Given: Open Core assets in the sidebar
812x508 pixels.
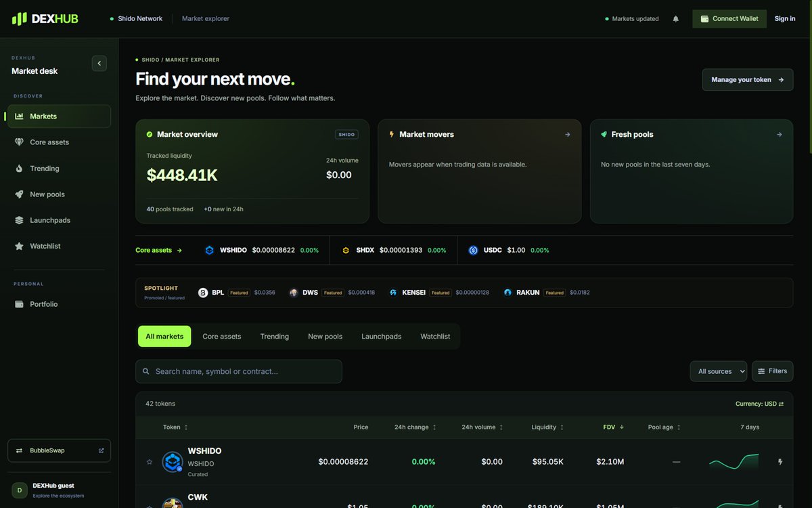Looking at the screenshot, I should point(59,142).
